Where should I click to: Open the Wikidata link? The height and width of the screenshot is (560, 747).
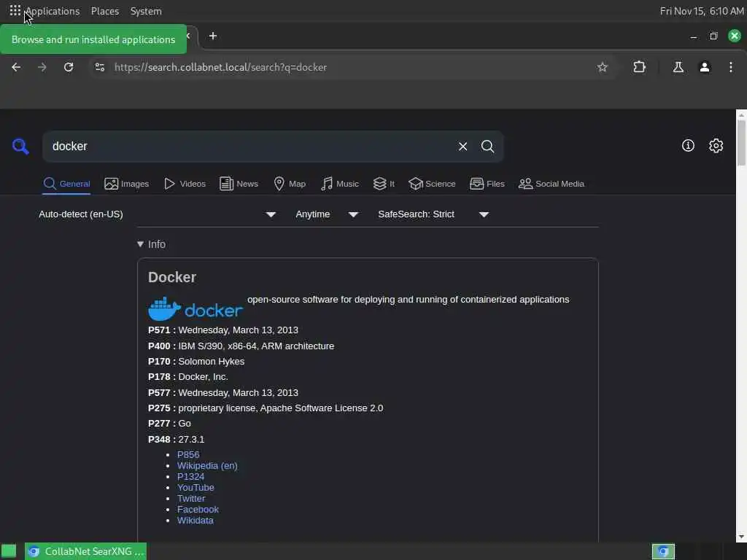click(x=196, y=521)
